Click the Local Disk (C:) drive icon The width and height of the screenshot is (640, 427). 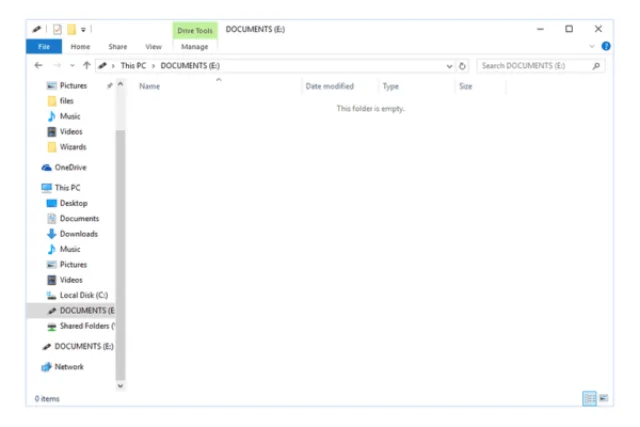click(51, 295)
